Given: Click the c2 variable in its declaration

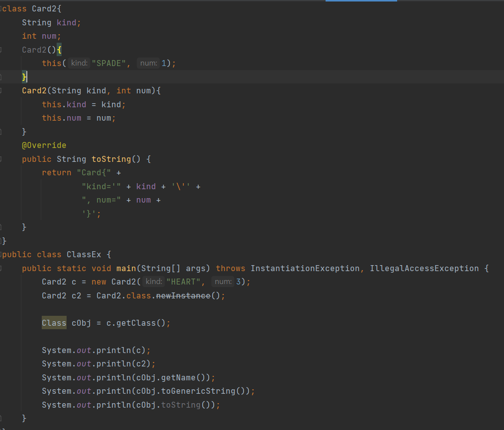Looking at the screenshot, I should pos(76,295).
